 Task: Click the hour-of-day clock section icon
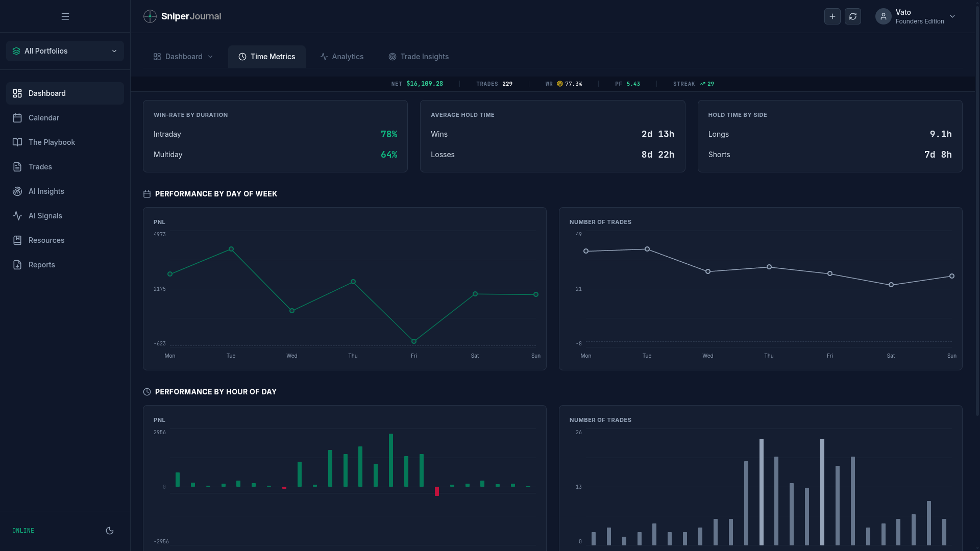click(147, 392)
